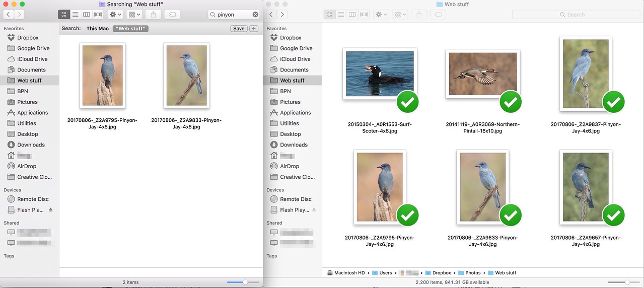Viewport: 644px width, 288px height.
Task: Clear the pinyon search text
Action: (255, 15)
